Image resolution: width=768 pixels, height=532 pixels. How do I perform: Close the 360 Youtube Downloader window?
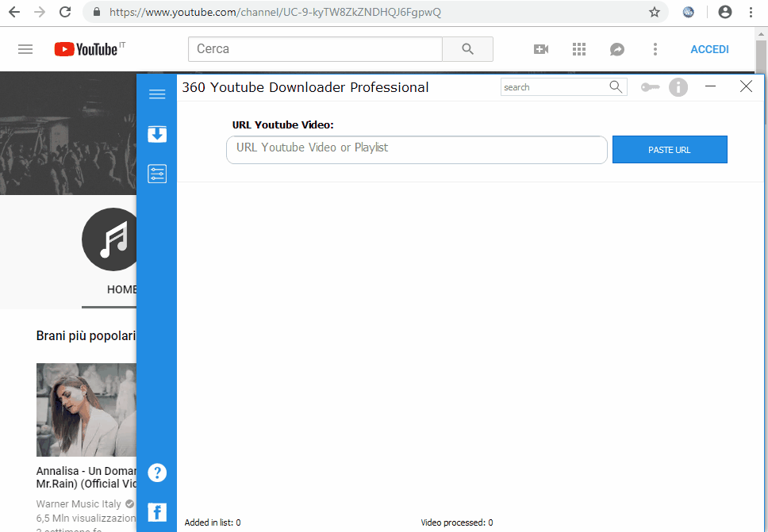[x=746, y=86]
